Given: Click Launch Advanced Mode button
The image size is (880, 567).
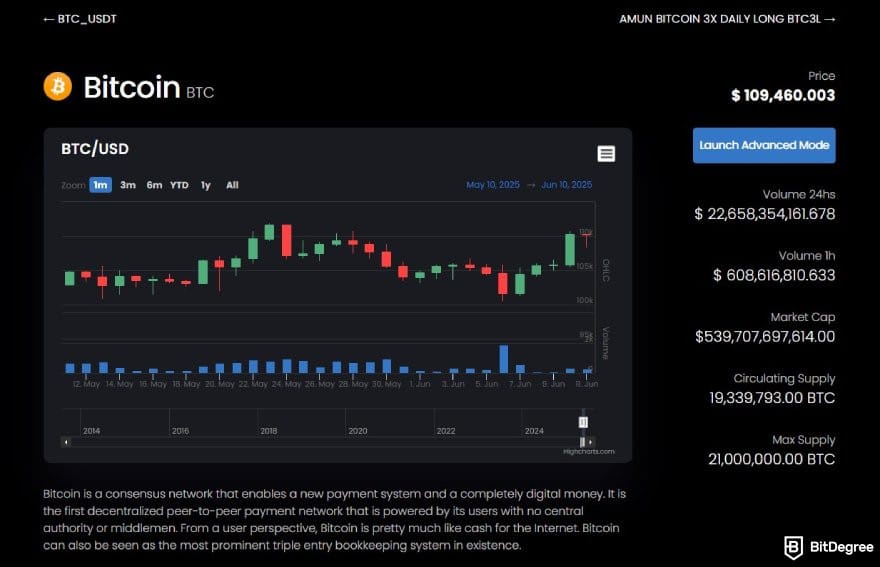Looking at the screenshot, I should 764,145.
